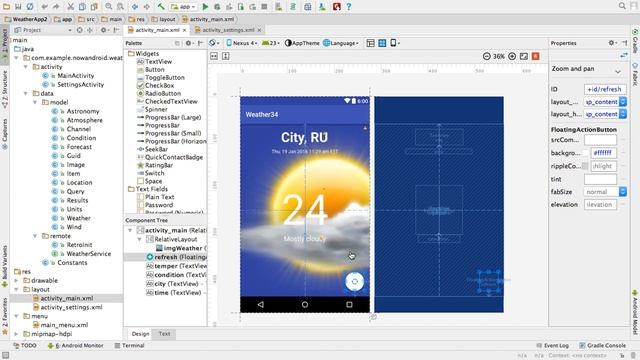This screenshot has width=640, height=360.
Task: Click the Stop square icon in toolbar
Action: click(264, 7)
